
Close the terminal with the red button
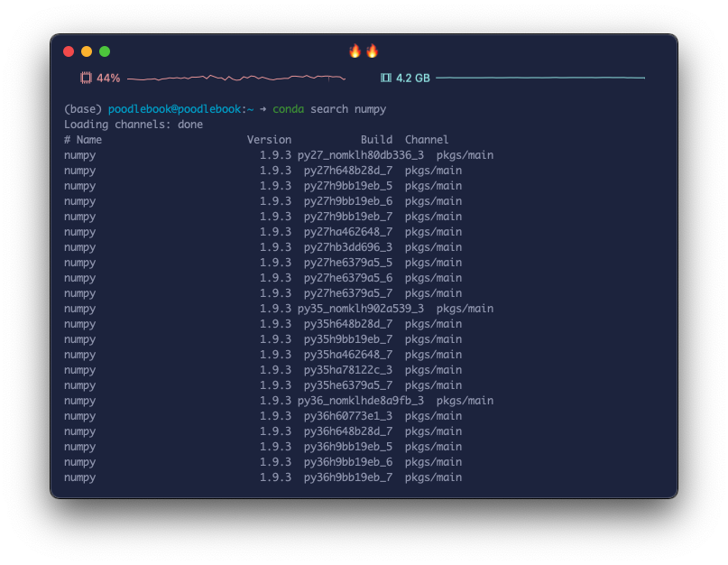(x=69, y=51)
